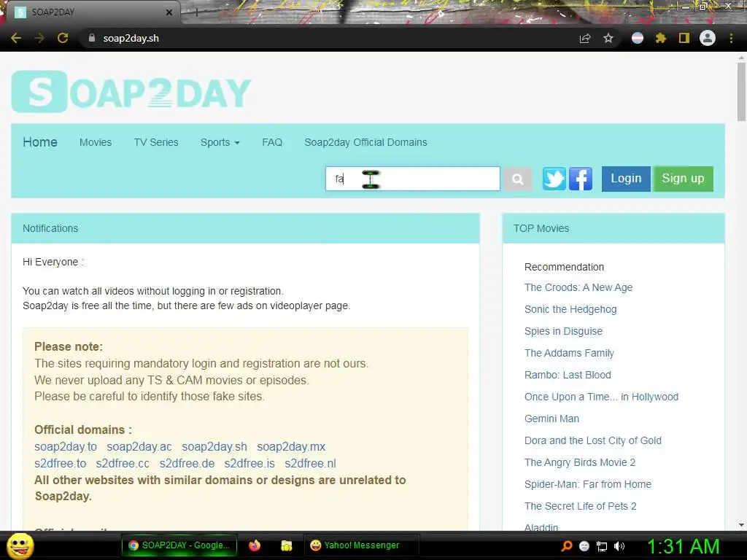Click the share page icon in address bar
This screenshot has width=747, height=560.
[585, 38]
